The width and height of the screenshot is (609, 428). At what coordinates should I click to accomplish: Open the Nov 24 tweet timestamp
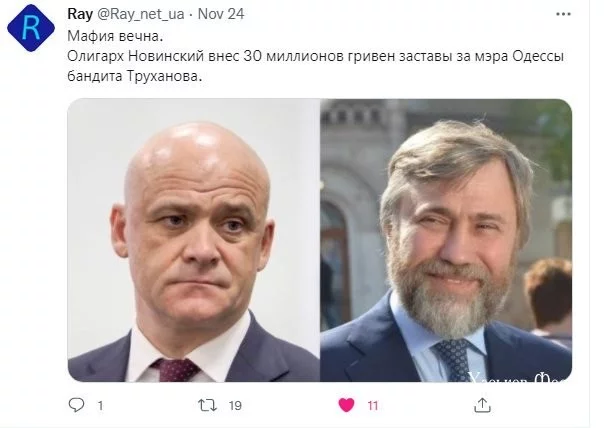(x=221, y=14)
